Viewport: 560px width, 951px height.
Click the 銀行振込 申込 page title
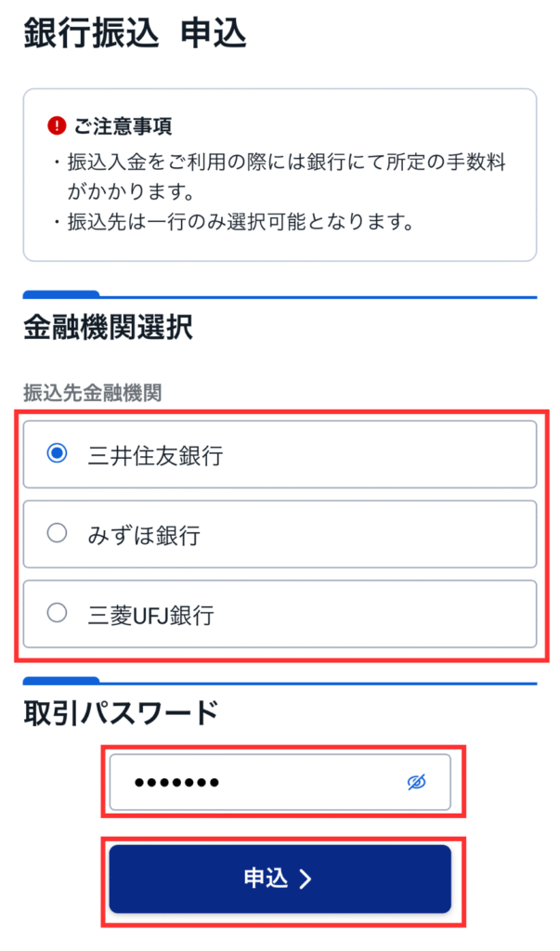click(134, 33)
